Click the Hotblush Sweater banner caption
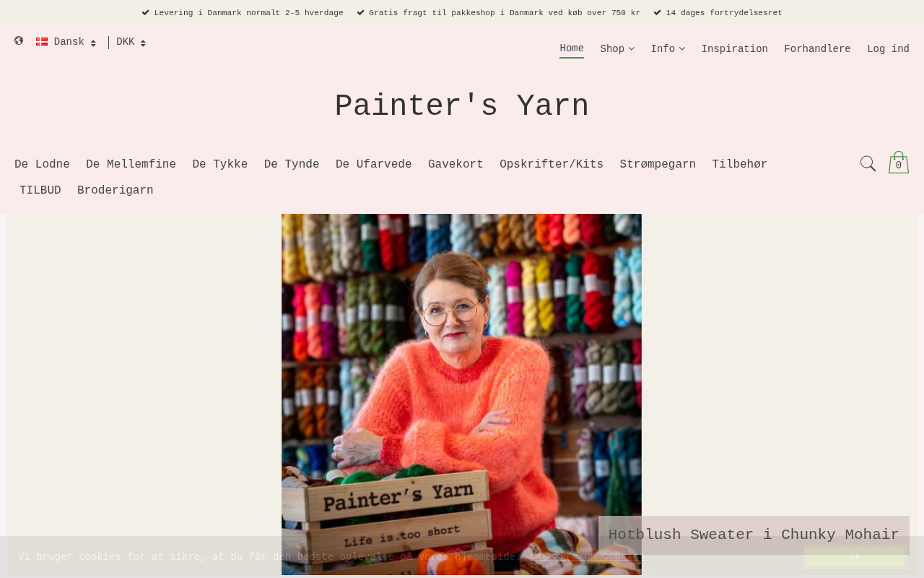 754,535
